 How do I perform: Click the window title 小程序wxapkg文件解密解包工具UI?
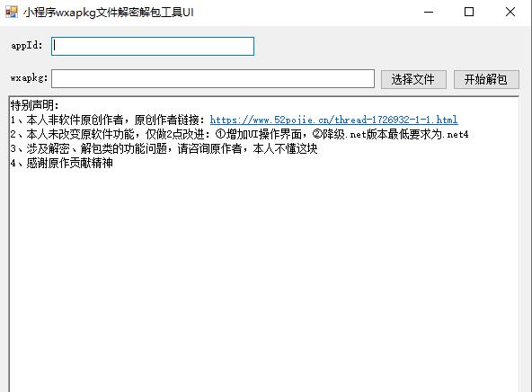pyautogui.click(x=108, y=13)
